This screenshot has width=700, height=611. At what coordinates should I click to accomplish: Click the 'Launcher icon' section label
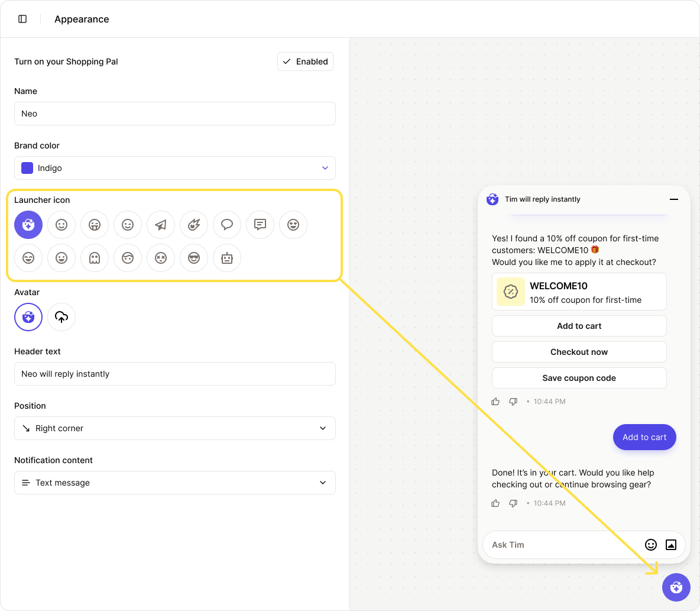(x=42, y=200)
